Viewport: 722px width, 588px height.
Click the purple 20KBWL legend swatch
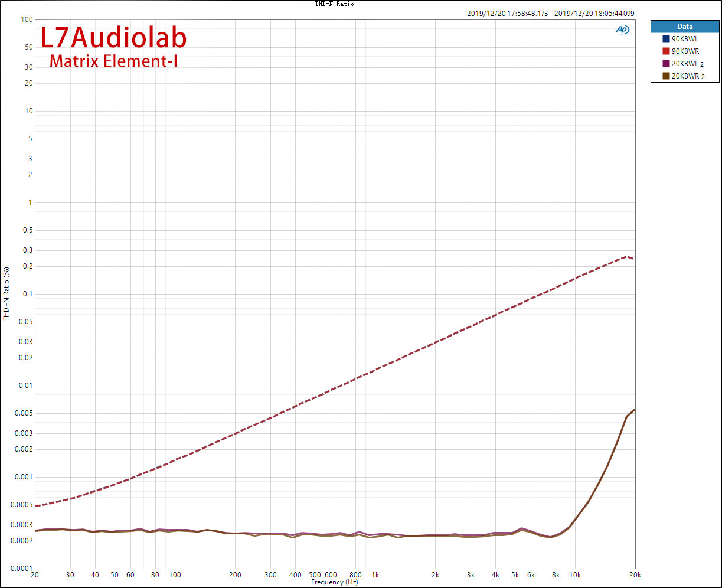[667, 64]
